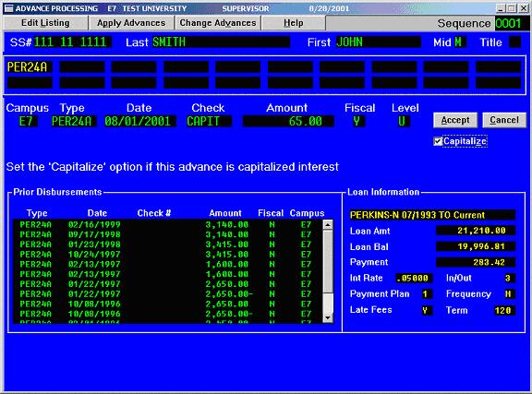This screenshot has width=532, height=394.
Task: Click the Check # column header
Action: [154, 213]
